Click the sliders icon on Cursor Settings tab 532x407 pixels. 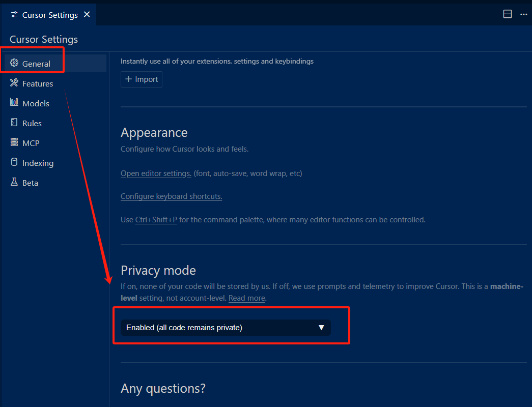14,14
